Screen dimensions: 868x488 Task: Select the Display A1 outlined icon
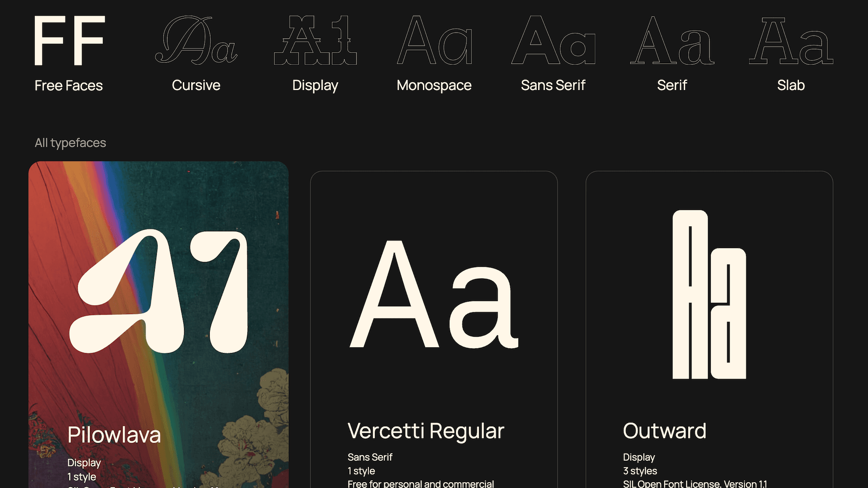tap(315, 40)
